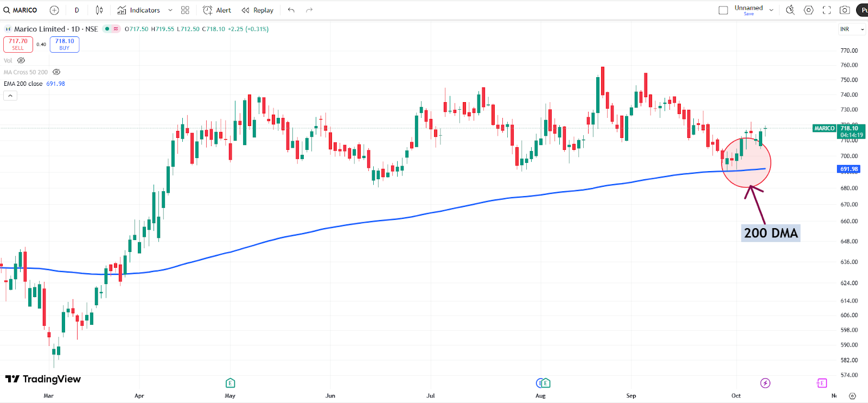The image size is (868, 403).
Task: Click the redo arrow
Action: click(x=309, y=10)
